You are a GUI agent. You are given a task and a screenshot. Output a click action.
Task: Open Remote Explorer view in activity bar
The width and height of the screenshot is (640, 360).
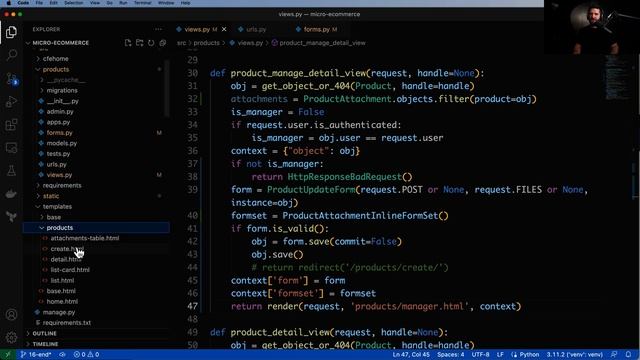[11, 148]
